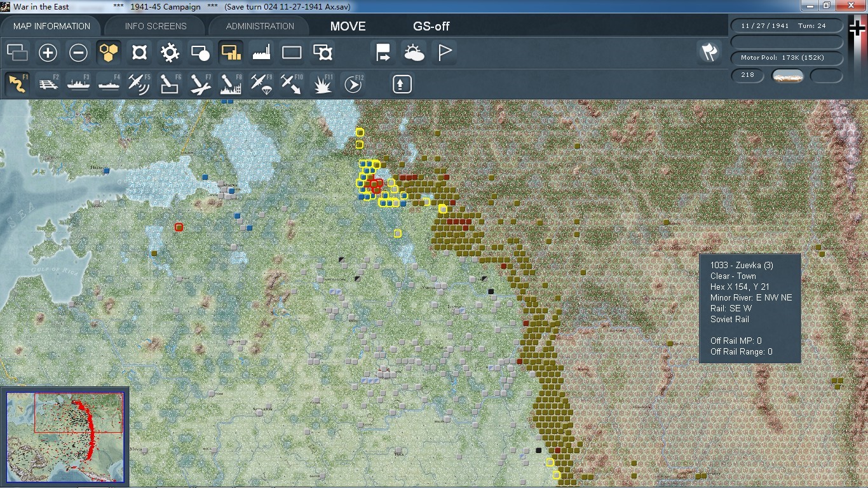The height and width of the screenshot is (488, 868).
Task: Click the Motor Pool 173K readout
Action: coord(787,58)
